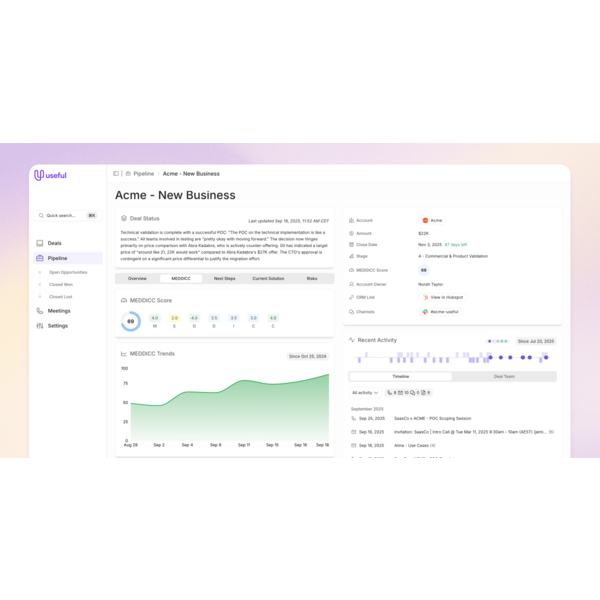
Task: Click the Acme account badge
Action: (431, 220)
